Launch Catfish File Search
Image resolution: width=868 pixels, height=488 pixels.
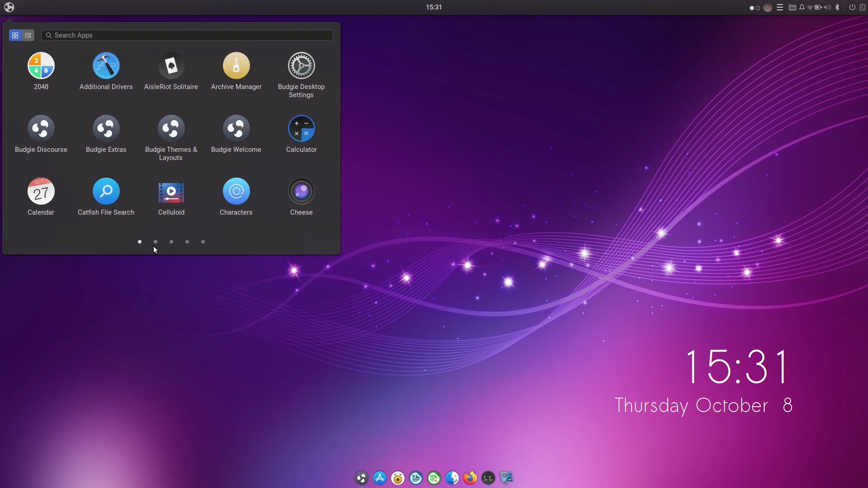click(106, 197)
